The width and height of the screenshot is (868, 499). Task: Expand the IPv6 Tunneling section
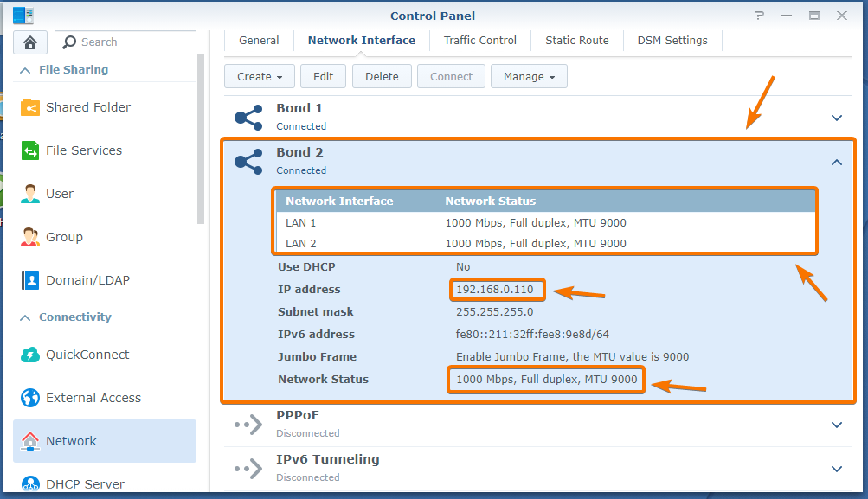point(836,469)
